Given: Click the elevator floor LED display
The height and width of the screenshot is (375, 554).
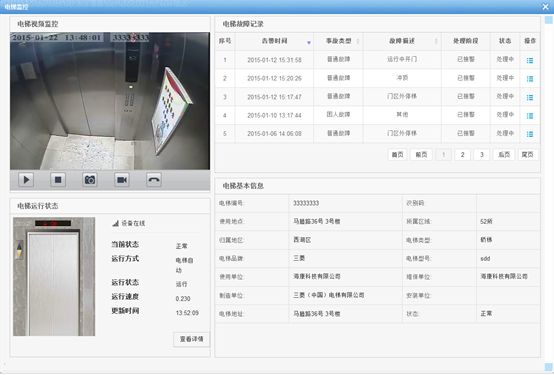Looking at the screenshot, I should [x=53, y=223].
